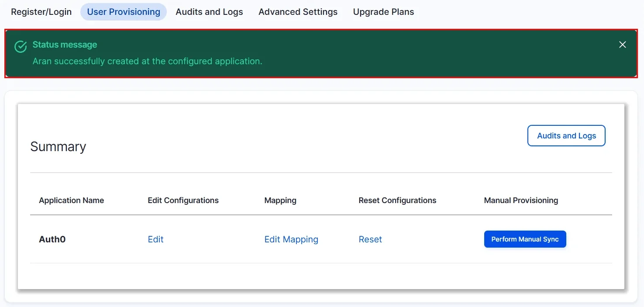
Task: Click the Edit link for Auth0
Action: pos(155,239)
